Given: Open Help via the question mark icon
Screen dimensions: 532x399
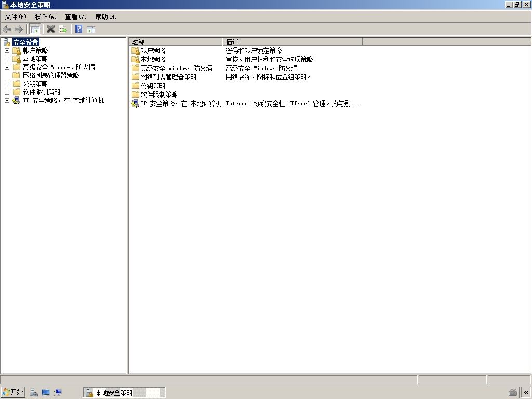Looking at the screenshot, I should pos(79,30).
